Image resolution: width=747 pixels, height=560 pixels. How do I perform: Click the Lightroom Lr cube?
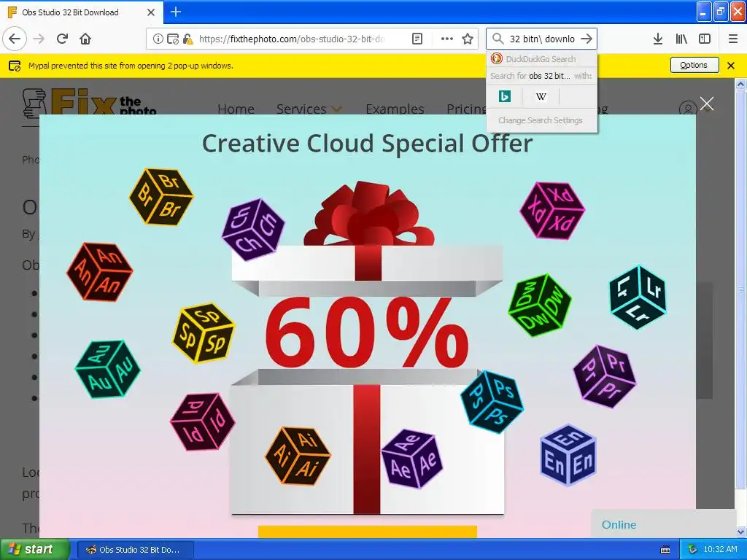638,297
